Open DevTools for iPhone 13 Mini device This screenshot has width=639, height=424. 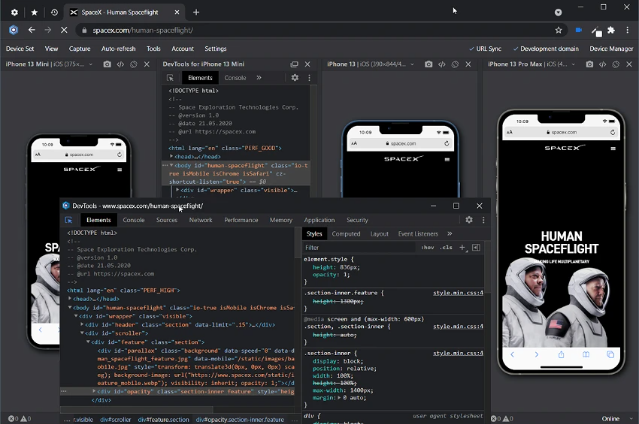tap(120, 64)
